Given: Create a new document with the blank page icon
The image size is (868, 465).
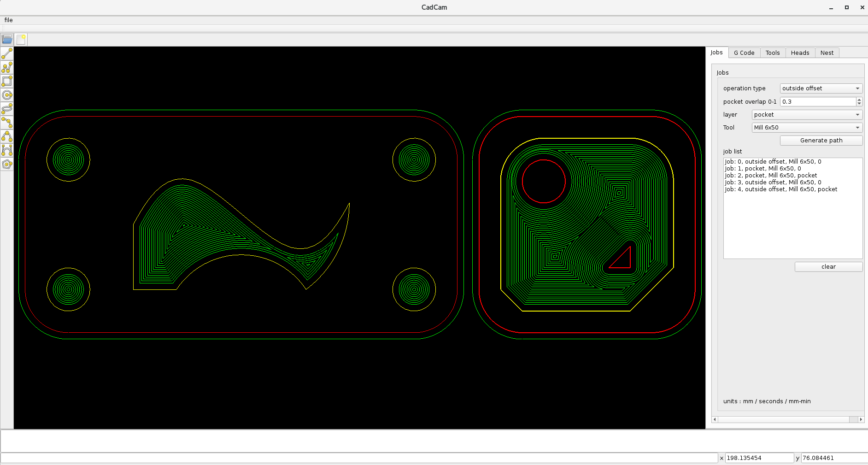Looking at the screenshot, I should pyautogui.click(x=21, y=40).
